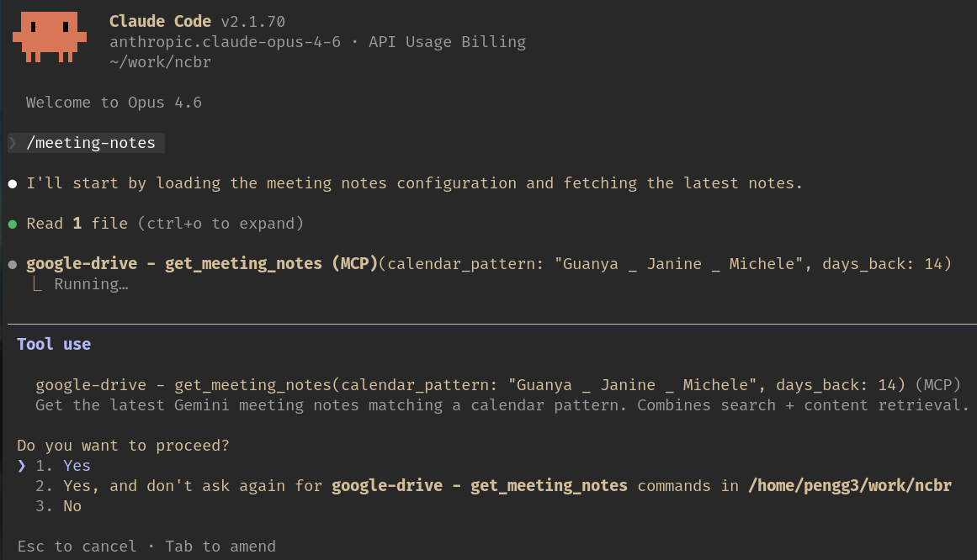Click the Tool use panel heading
The image size is (977, 560).
[54, 344]
